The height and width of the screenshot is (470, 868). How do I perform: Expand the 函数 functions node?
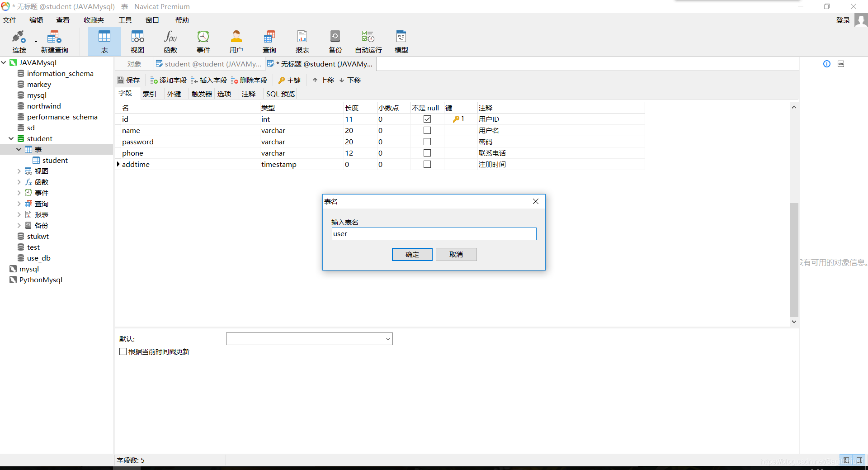(19, 182)
